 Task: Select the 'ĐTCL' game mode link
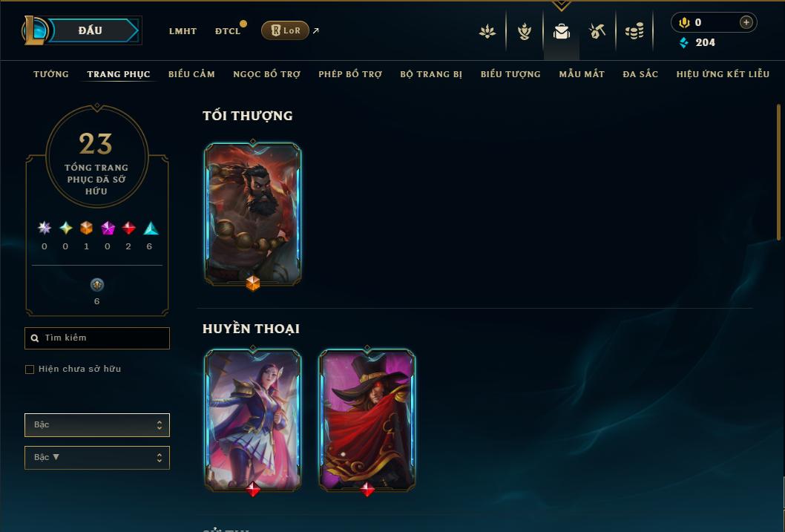(228, 31)
